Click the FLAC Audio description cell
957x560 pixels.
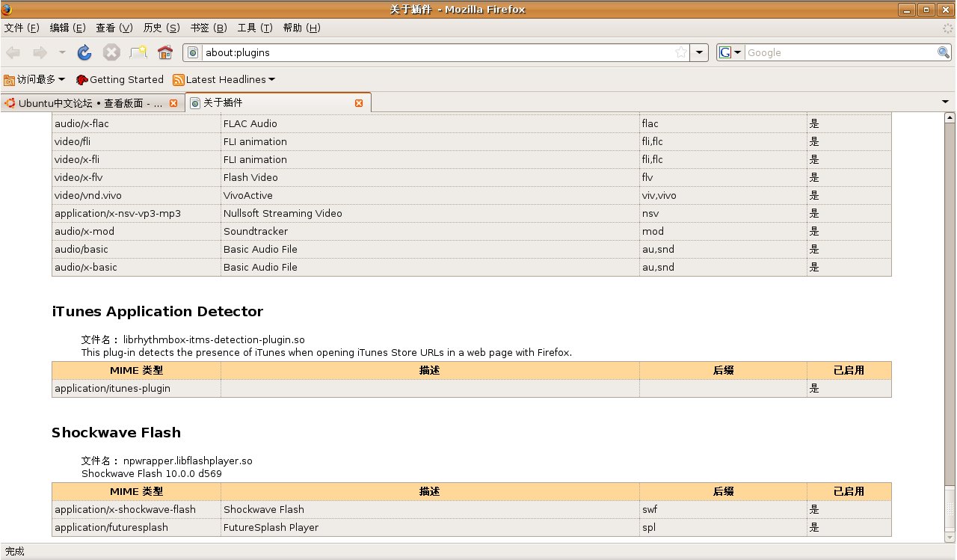[x=430, y=123]
